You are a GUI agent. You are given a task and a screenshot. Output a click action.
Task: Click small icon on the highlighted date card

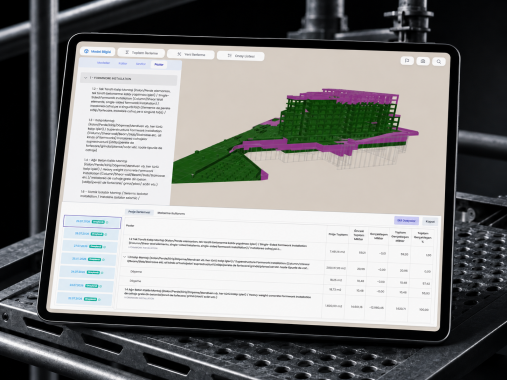click(107, 222)
